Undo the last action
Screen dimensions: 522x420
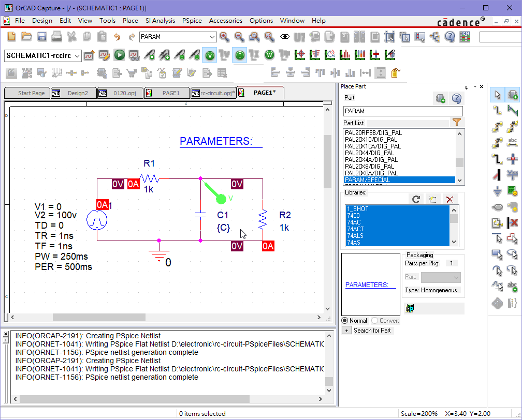(117, 37)
